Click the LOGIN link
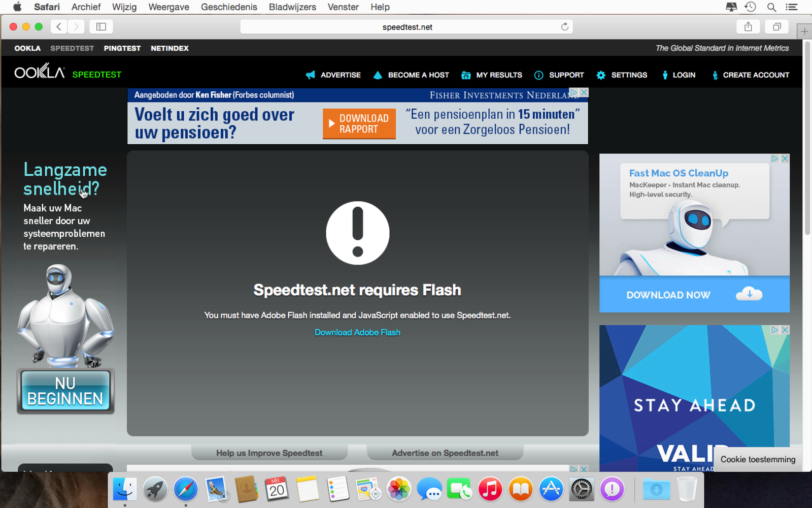 pyautogui.click(x=679, y=75)
